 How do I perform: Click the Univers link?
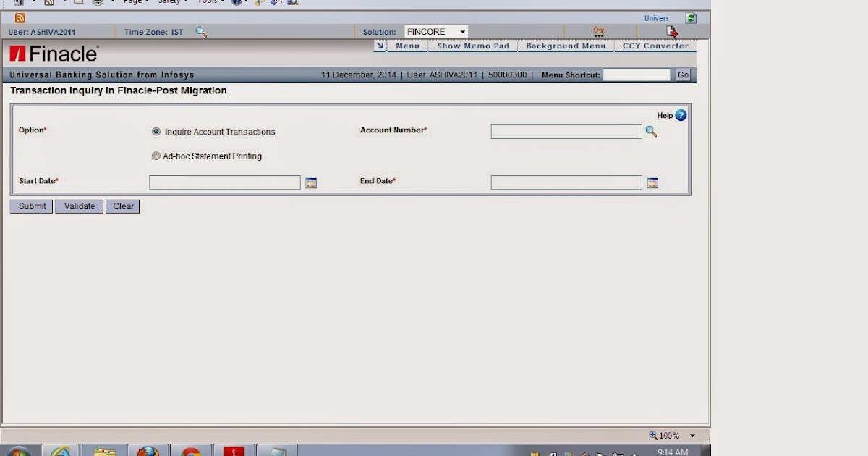657,18
